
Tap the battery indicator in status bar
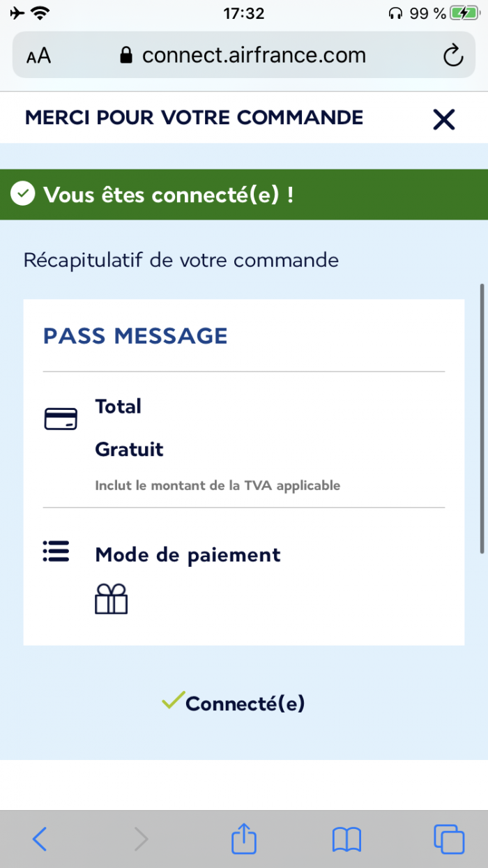pyautogui.click(x=464, y=13)
